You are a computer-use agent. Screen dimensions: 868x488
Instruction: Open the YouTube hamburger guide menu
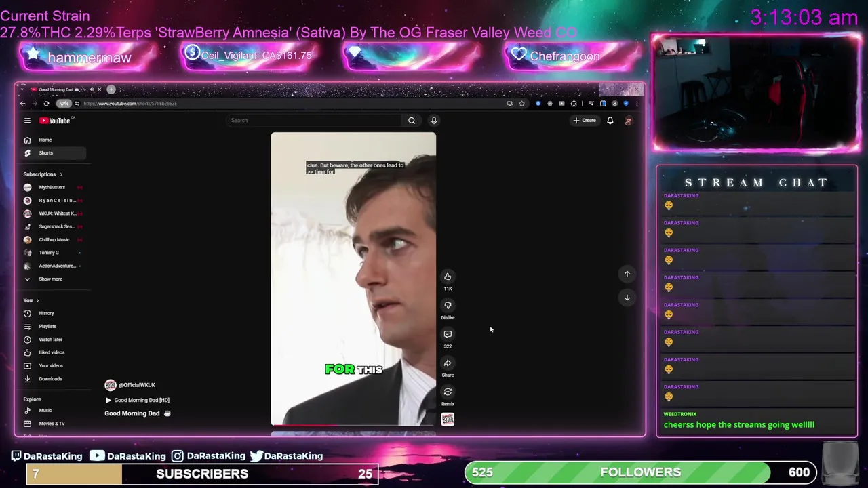[27, 121]
